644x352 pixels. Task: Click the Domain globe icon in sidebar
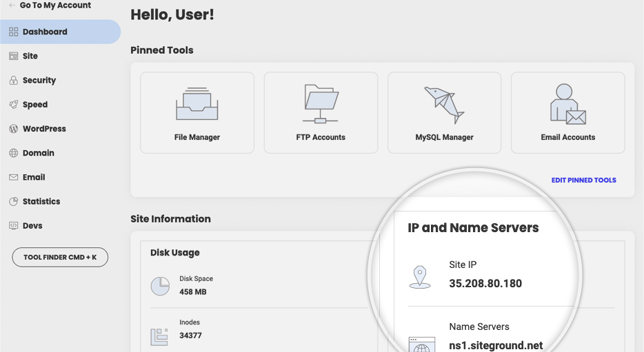coord(14,153)
